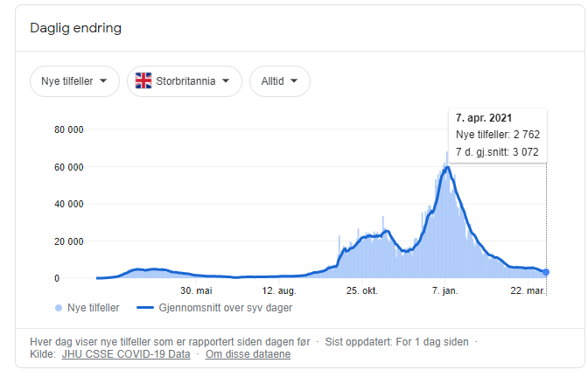
Task: Follow the Om disse dataene link
Action: 248,354
